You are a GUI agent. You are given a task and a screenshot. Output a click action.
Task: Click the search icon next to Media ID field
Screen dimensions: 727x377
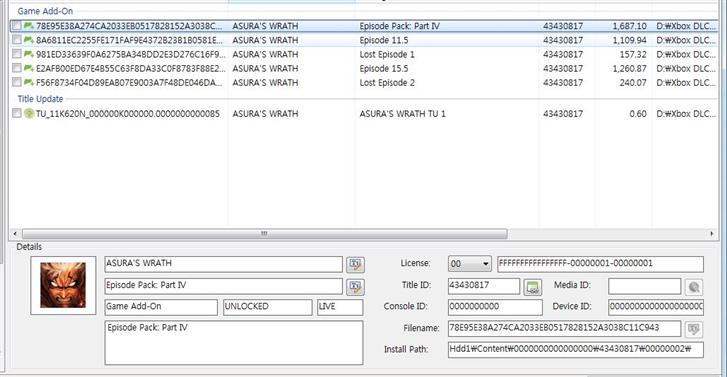[694, 287]
